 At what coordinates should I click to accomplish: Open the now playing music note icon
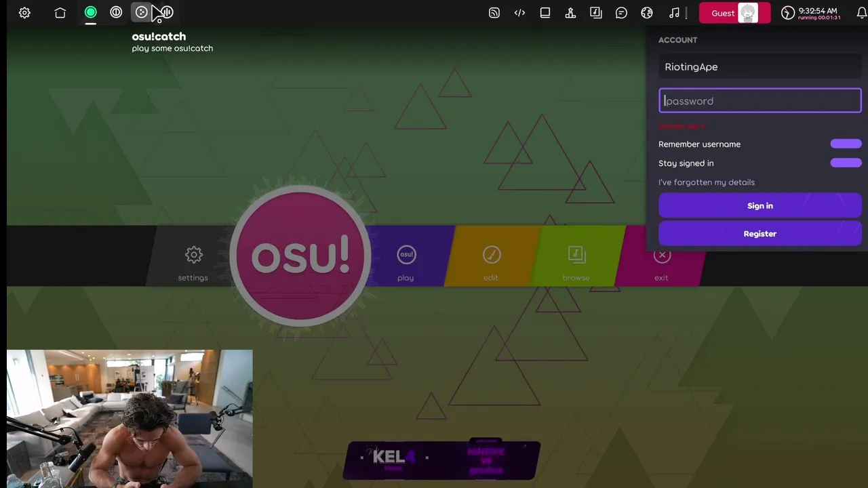point(674,13)
